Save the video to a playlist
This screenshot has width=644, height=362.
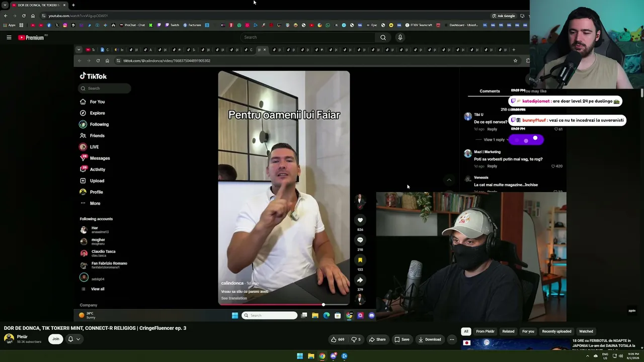[x=401, y=339]
